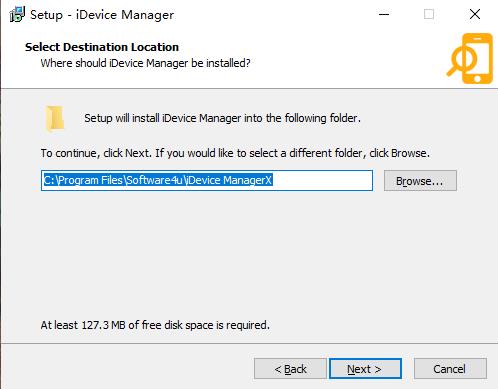The height and width of the screenshot is (389, 498).
Task: Click the magnifying glass in the orange logo
Action: click(461, 61)
